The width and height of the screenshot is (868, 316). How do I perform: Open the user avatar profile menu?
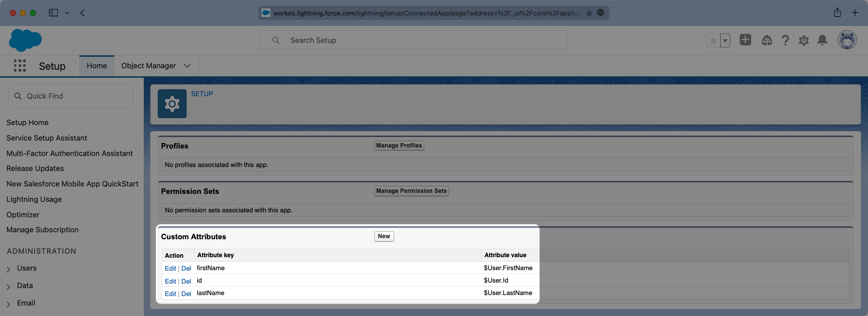pyautogui.click(x=847, y=40)
